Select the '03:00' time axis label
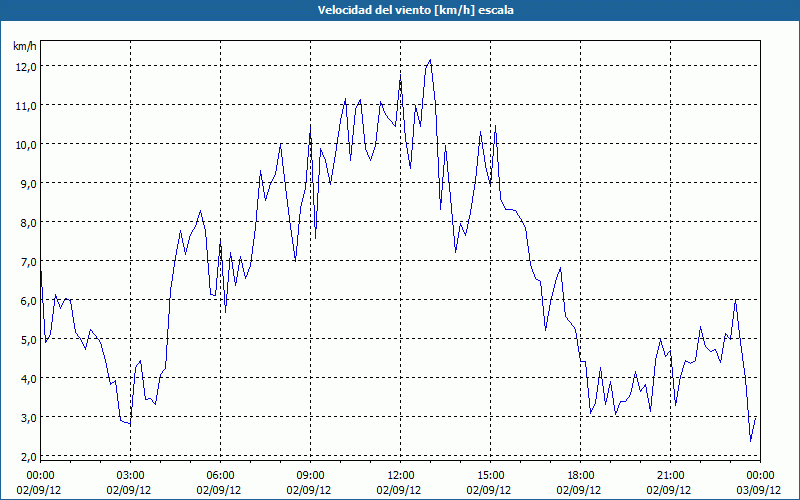This screenshot has height=500, width=800. 131,476
